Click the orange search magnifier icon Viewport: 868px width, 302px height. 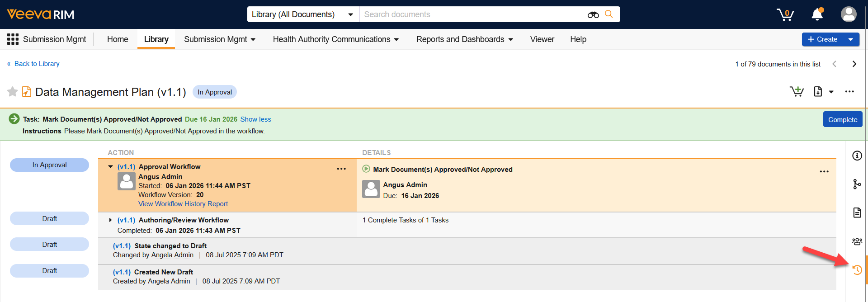(609, 14)
